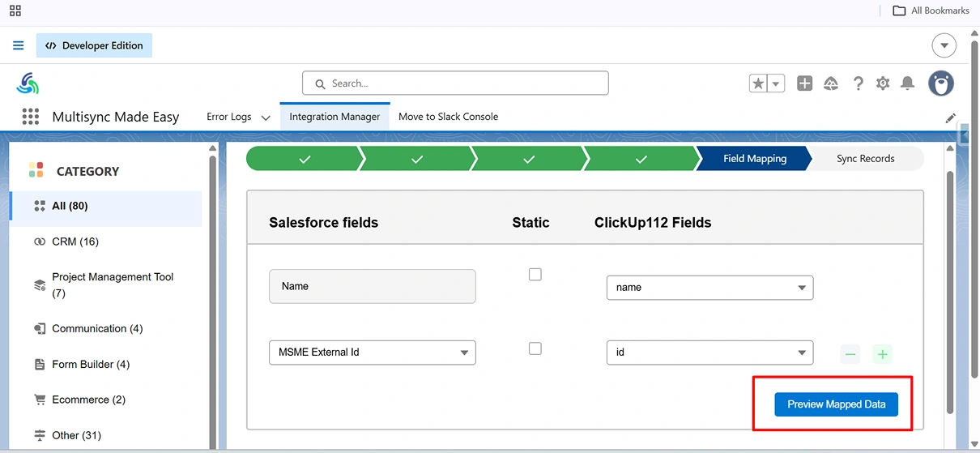Click the Name Salesforce field box
The height and width of the screenshot is (453, 980).
click(373, 286)
